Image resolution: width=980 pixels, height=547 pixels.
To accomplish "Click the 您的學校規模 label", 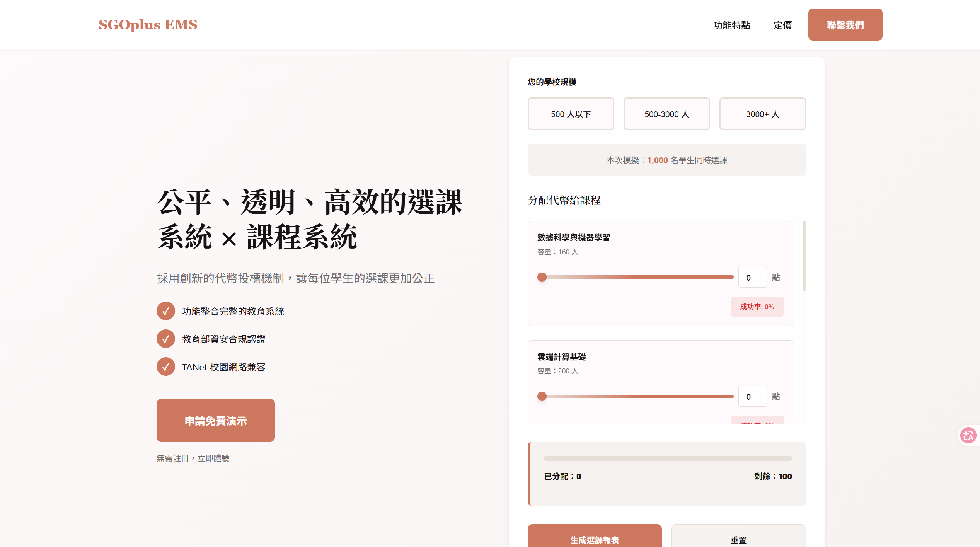I will pos(552,82).
